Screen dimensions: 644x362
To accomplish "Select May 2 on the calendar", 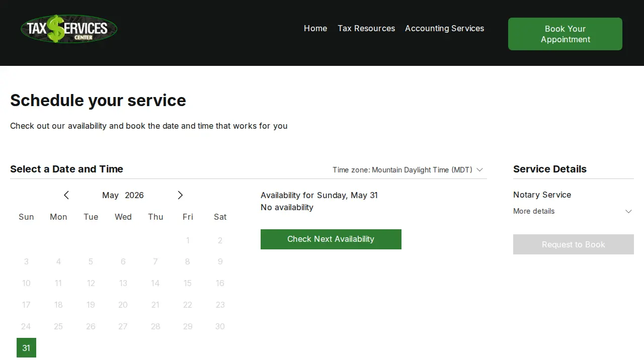I will click(220, 240).
